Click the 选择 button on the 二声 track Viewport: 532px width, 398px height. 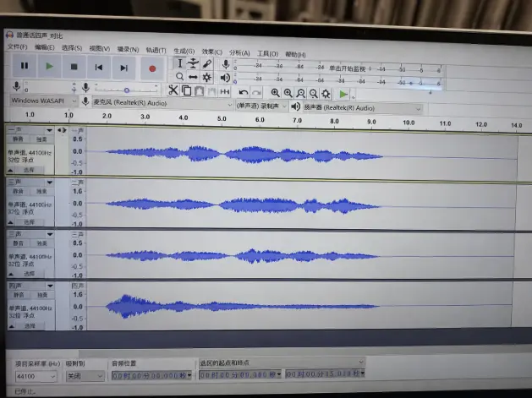click(x=29, y=222)
